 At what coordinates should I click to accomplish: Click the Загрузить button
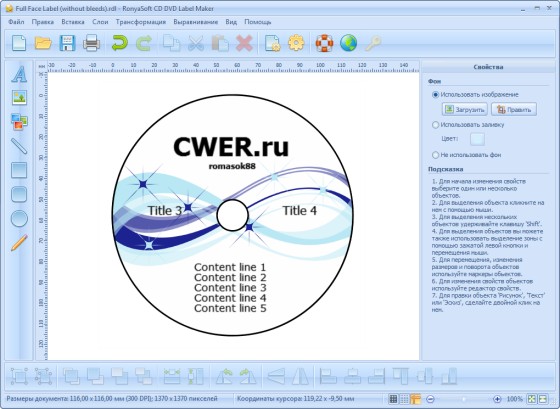(465, 109)
